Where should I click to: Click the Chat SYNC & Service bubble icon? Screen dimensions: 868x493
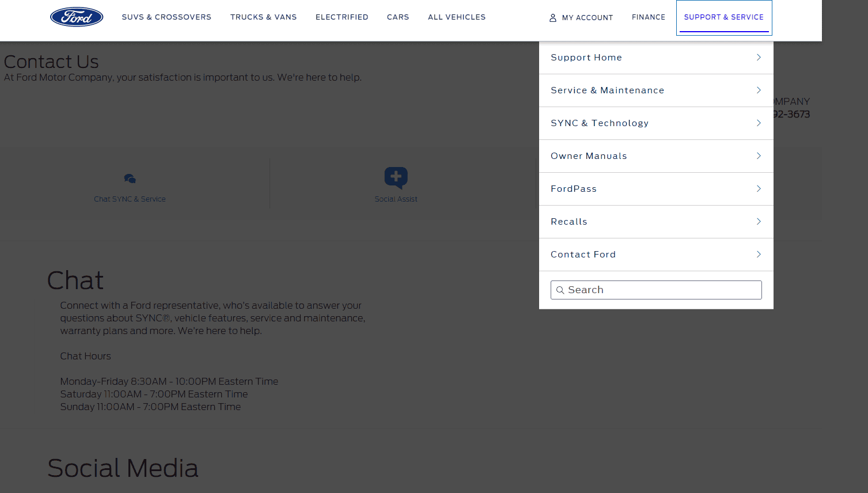point(130,179)
